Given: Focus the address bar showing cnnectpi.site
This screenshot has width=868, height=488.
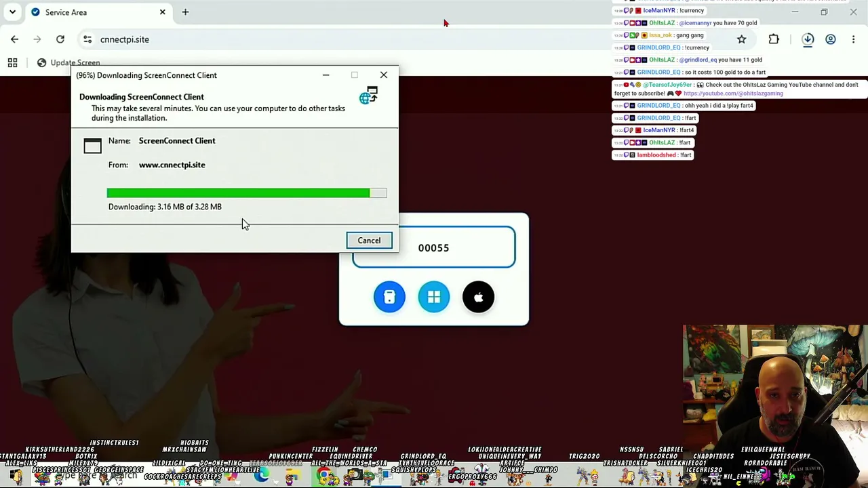Looking at the screenshot, I should pos(407,39).
